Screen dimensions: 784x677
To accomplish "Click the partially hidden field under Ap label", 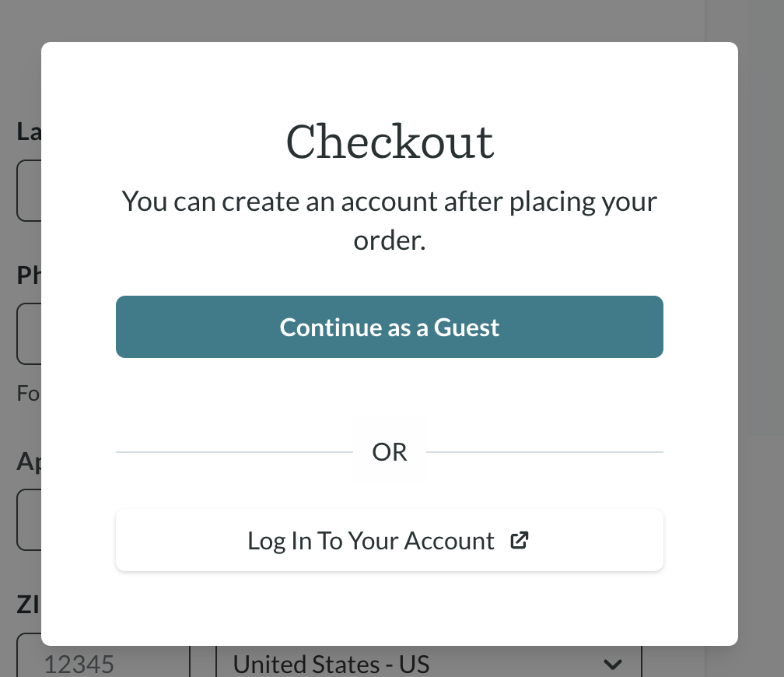I will click(29, 520).
